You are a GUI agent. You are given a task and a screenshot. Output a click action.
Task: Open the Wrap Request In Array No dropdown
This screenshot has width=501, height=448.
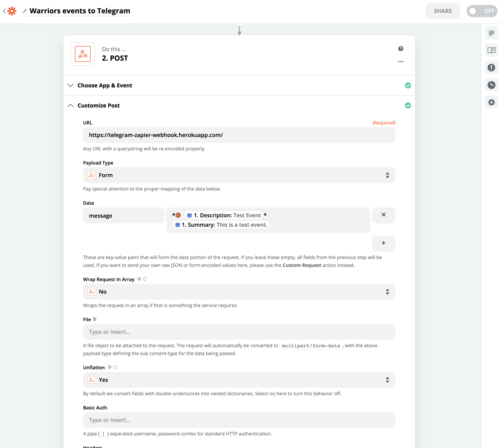point(239,292)
